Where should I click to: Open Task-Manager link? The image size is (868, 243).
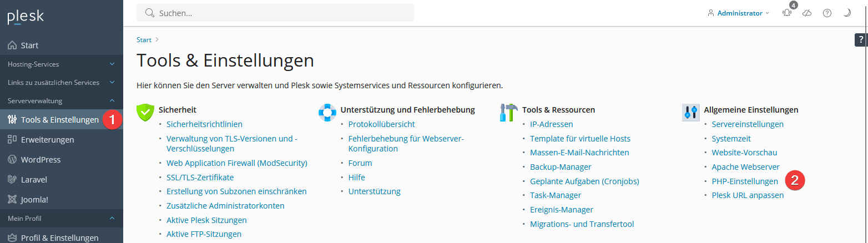coord(556,195)
